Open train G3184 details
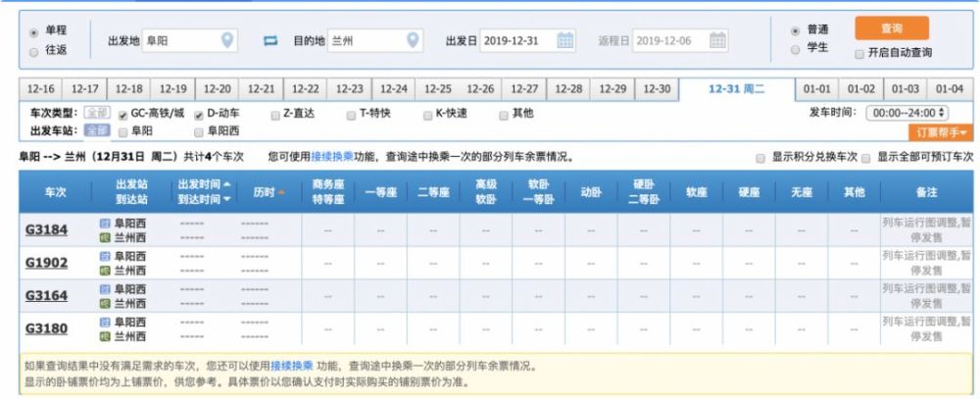The image size is (980, 399). coord(46,230)
